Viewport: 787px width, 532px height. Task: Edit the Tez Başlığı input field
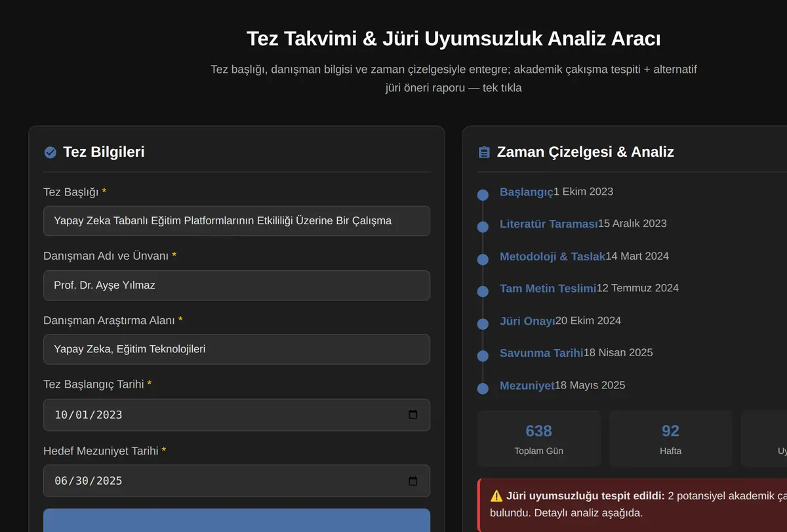237,220
